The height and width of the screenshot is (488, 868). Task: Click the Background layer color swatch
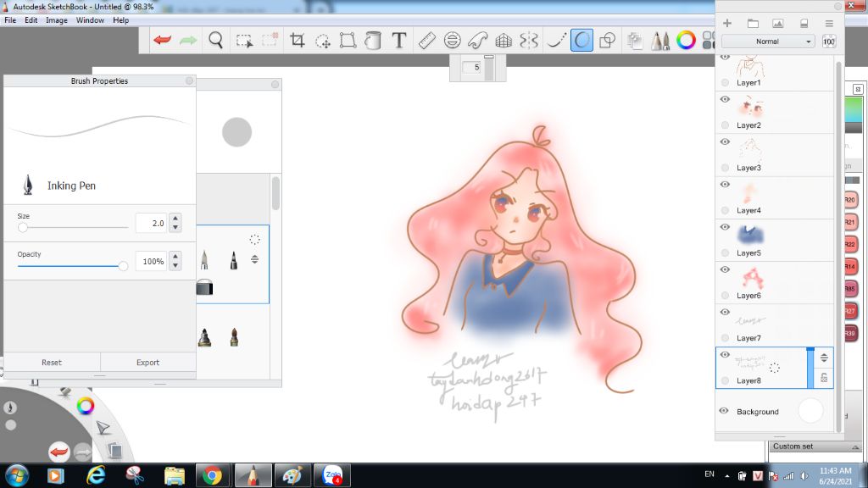coord(811,411)
